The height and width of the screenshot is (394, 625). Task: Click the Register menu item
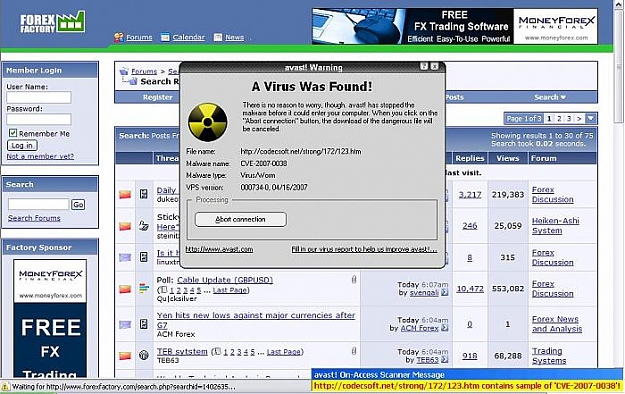(x=158, y=97)
